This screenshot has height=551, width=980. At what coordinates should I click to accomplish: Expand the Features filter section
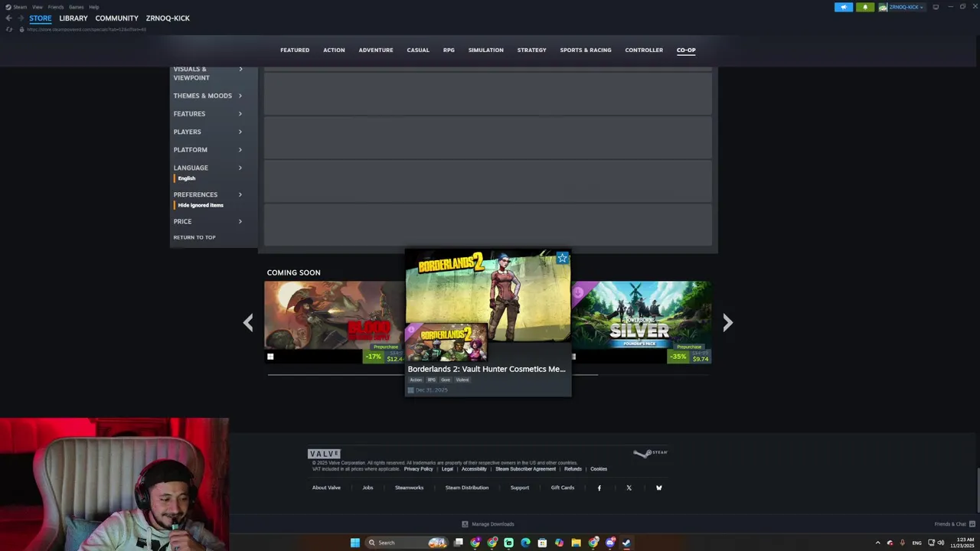pos(207,114)
